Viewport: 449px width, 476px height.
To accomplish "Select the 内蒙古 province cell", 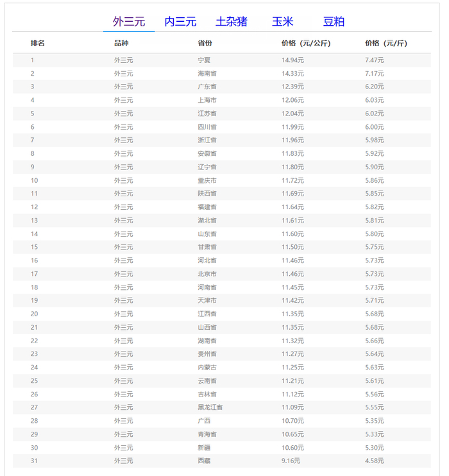I will coord(207,367).
